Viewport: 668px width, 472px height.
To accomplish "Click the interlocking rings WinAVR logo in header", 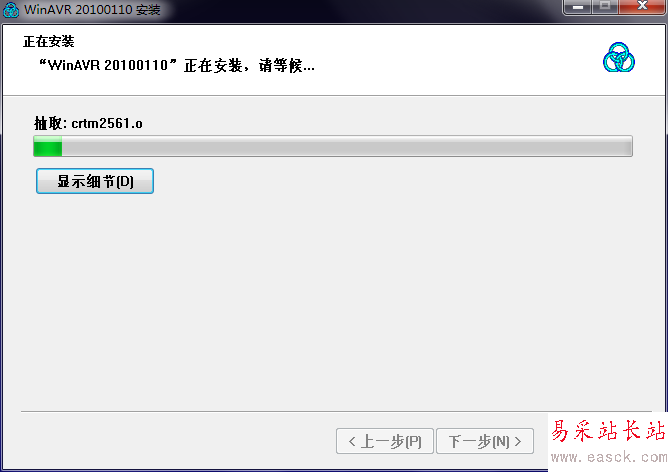I will (x=619, y=57).
